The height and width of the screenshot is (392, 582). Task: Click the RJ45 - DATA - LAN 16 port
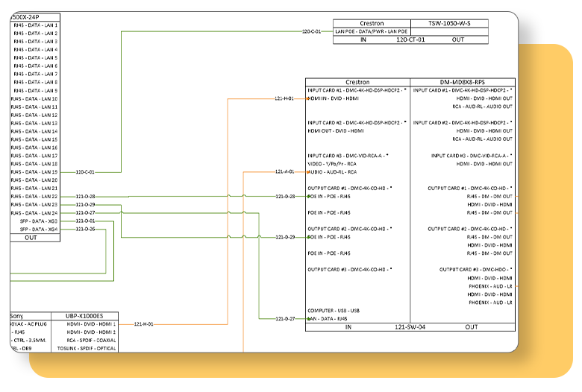click(34, 148)
